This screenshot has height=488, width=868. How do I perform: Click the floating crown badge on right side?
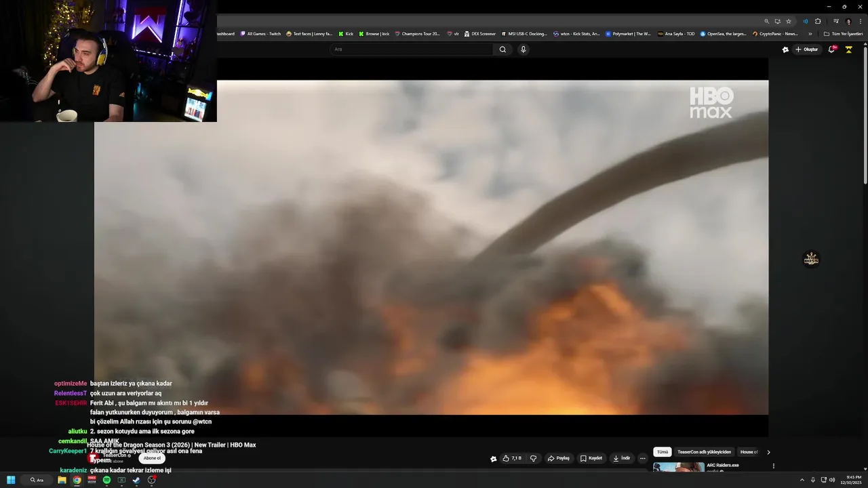coord(811,259)
